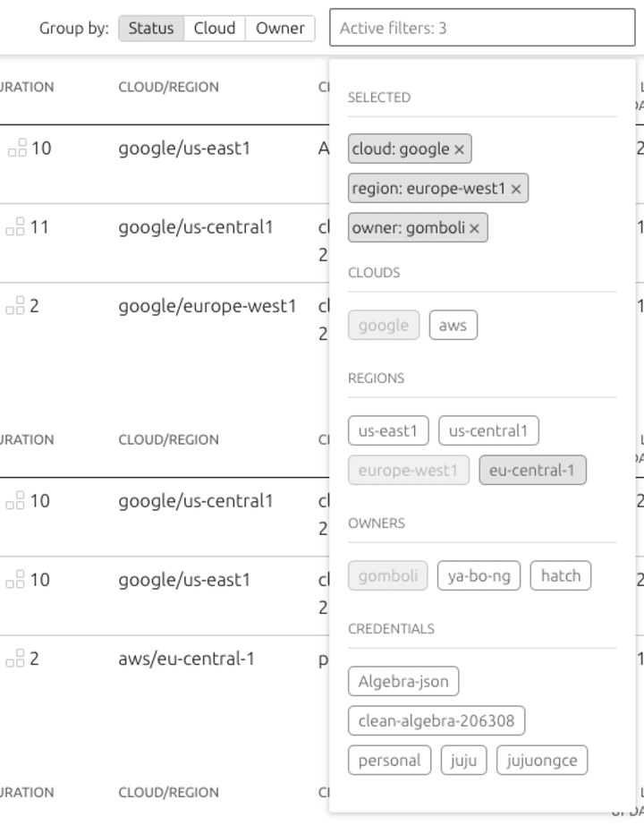Click the units icon beside 11 google/us-central1
Viewport: 644px width, 825px height.
[x=15, y=226]
